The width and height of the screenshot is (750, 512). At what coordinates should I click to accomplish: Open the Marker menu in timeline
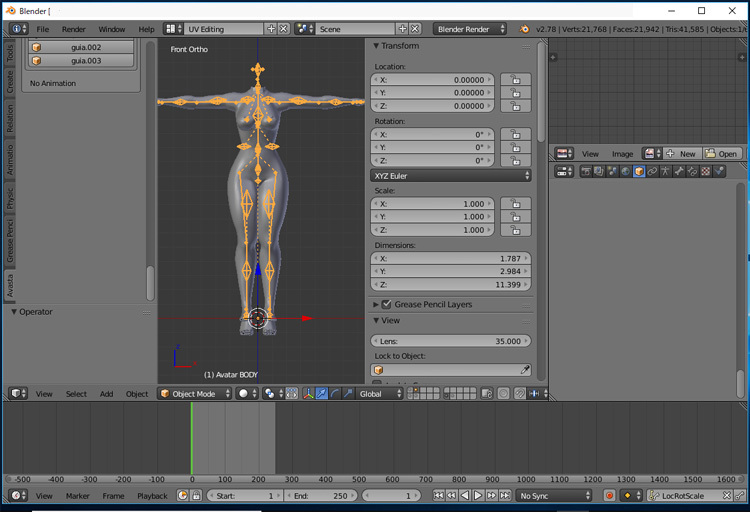[x=77, y=496]
